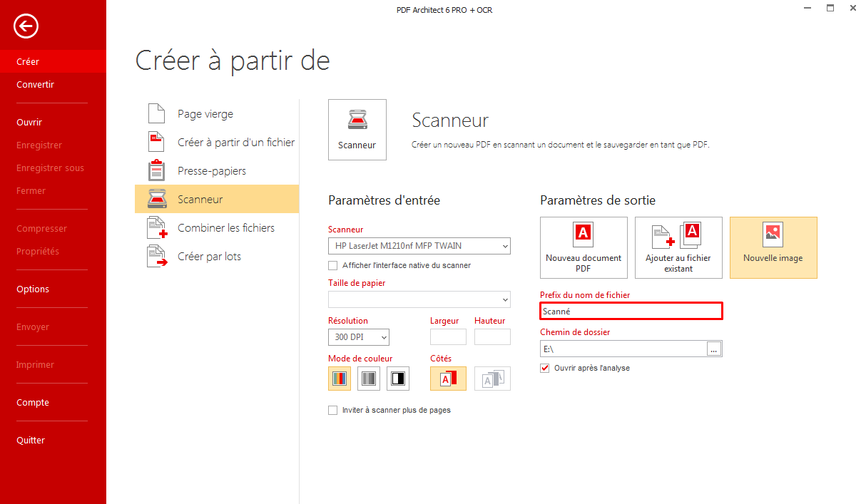This screenshot has height=504, width=866.
Task: Browse for folder with the ellipsis button
Action: [x=714, y=349]
